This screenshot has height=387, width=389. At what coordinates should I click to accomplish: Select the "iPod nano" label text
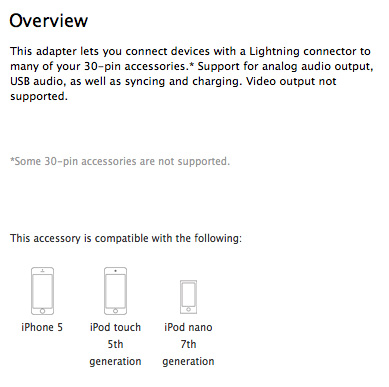tap(188, 327)
